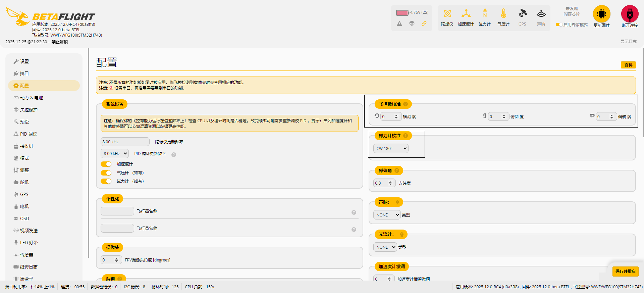The height and width of the screenshot is (295, 644).
Task: Open the CW 180° magnetometer alignment dropdown
Action: pyautogui.click(x=391, y=148)
